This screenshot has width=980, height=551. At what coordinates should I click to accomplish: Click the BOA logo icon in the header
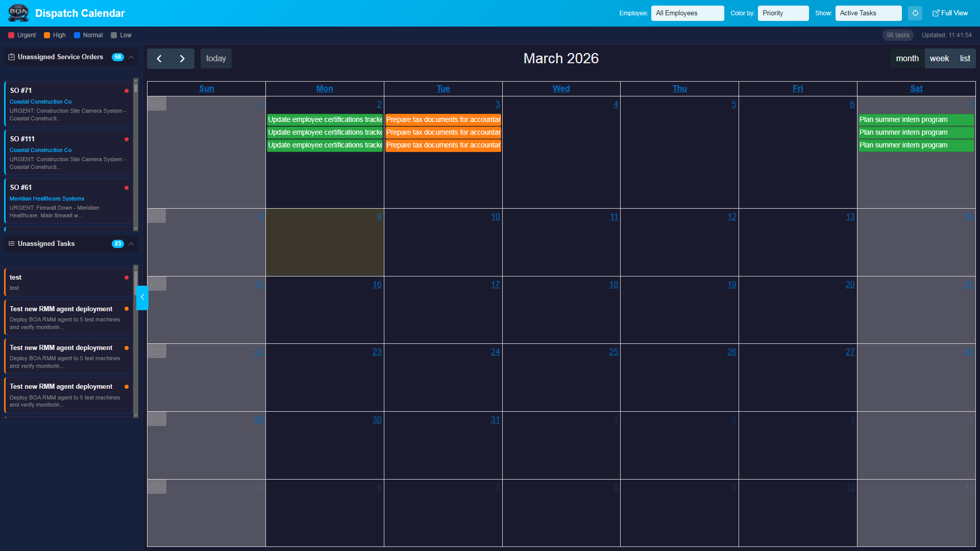(17, 13)
